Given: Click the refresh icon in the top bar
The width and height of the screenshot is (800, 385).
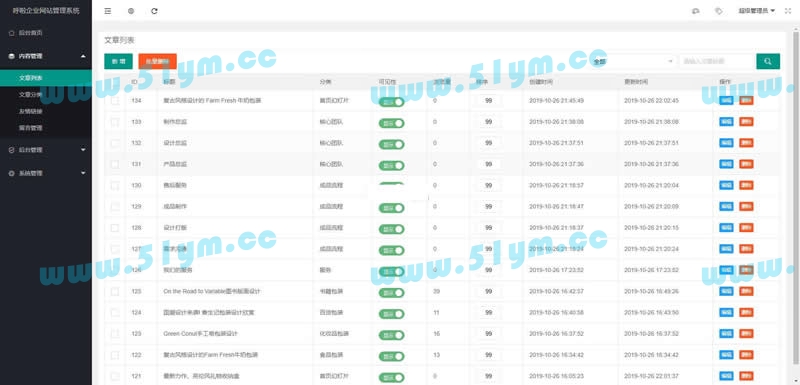Looking at the screenshot, I should (154, 11).
